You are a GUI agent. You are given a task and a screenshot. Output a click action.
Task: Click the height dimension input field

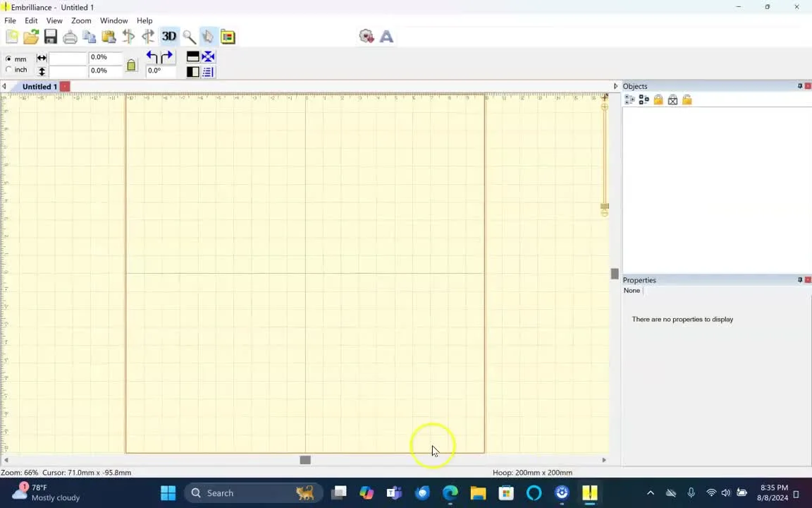click(x=68, y=71)
